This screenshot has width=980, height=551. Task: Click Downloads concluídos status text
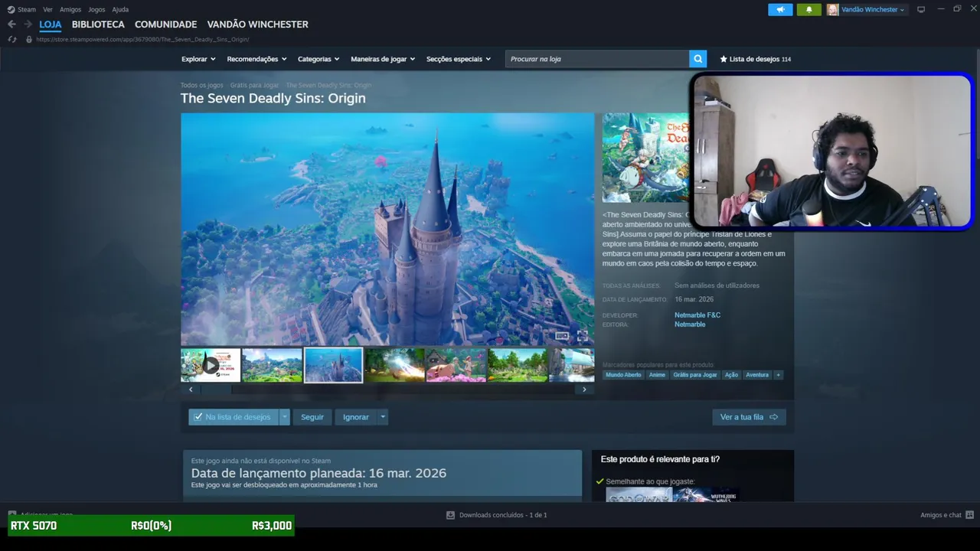(503, 515)
